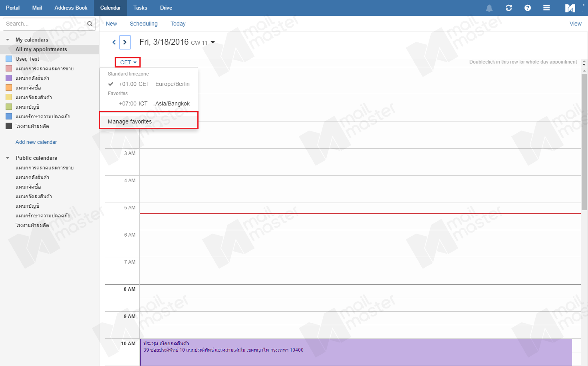
Task: Collapse the My calendars section
Action: pos(8,40)
